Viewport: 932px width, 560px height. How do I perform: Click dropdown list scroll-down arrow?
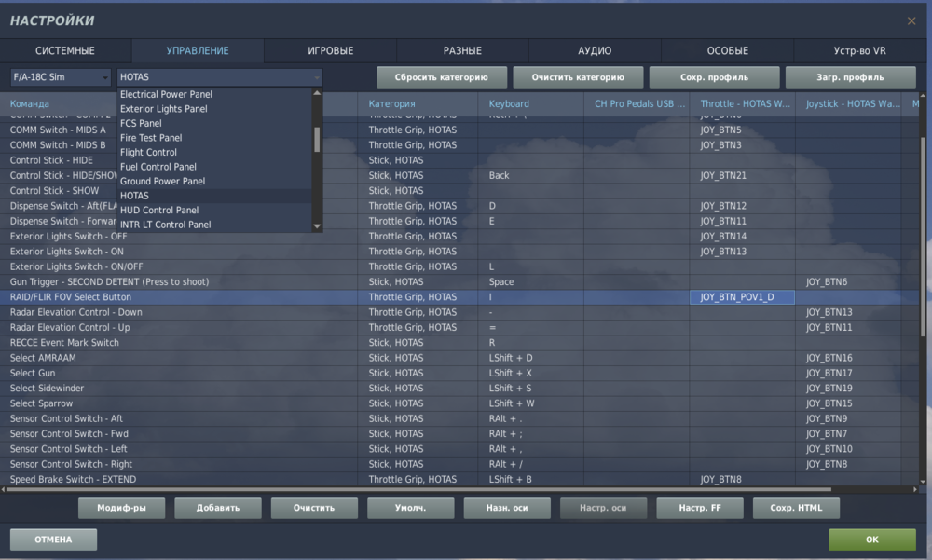pos(317,225)
